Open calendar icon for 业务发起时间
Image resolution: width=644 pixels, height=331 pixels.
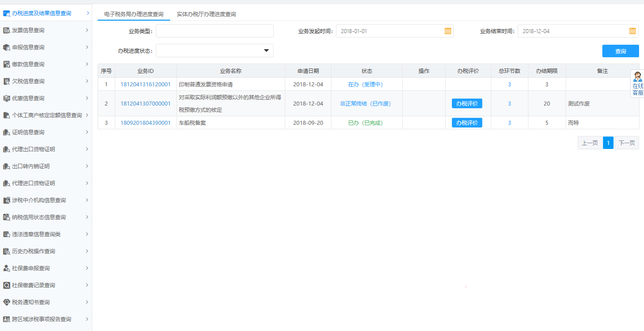pos(447,31)
